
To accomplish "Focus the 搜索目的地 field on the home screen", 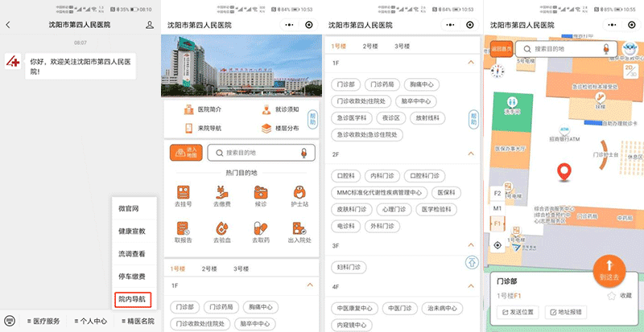I will click(x=261, y=153).
